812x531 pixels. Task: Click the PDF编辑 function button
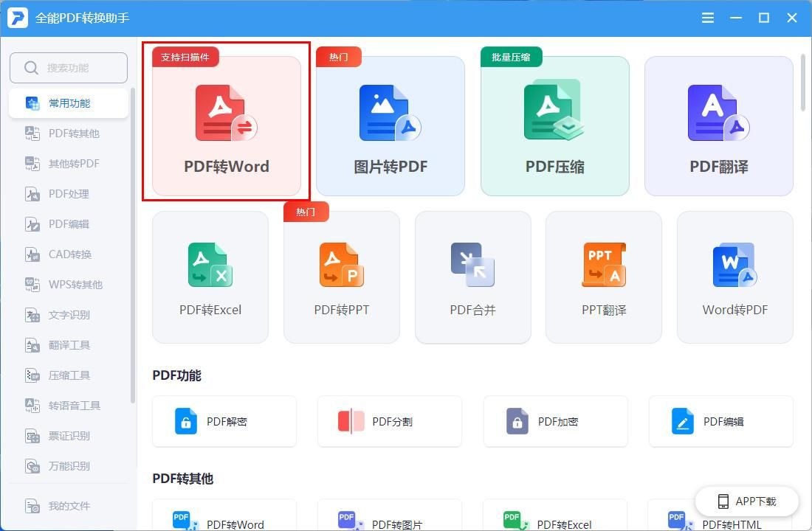pyautogui.click(x=721, y=421)
